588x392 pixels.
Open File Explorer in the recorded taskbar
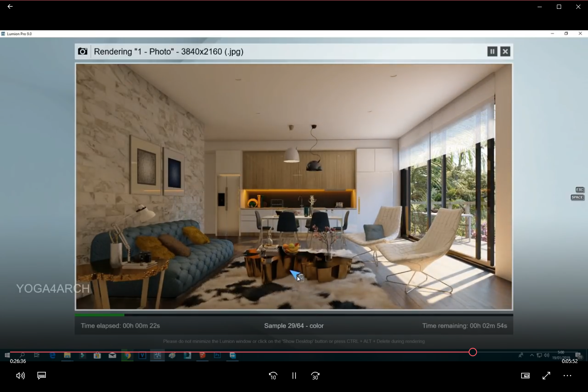pos(67,355)
